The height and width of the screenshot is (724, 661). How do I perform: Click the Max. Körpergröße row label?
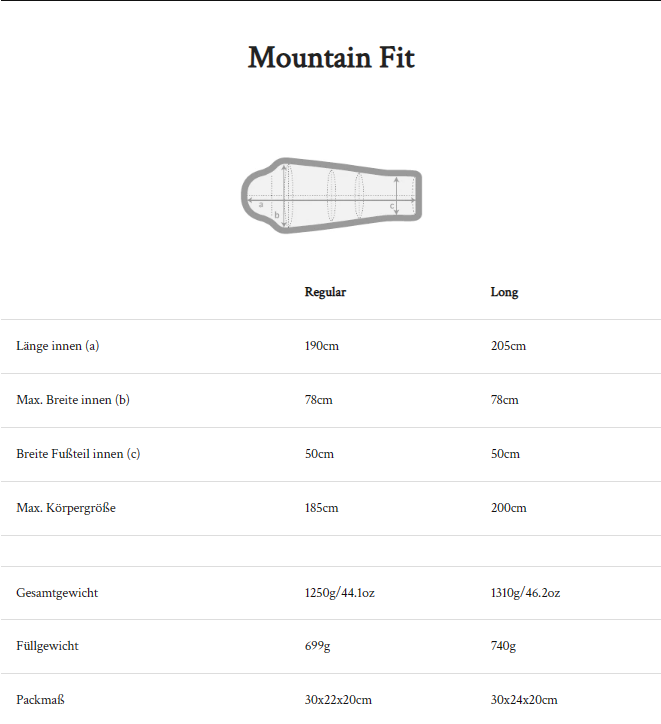pyautogui.click(x=66, y=508)
